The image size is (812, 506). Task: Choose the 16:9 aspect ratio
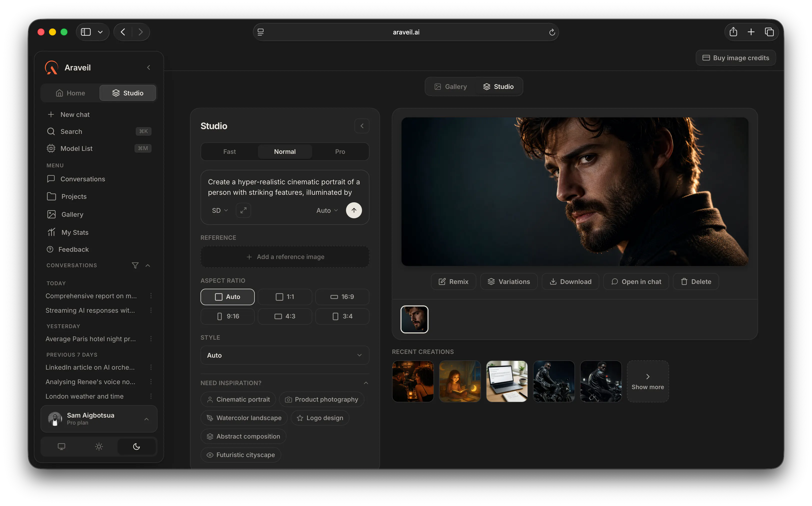(342, 297)
